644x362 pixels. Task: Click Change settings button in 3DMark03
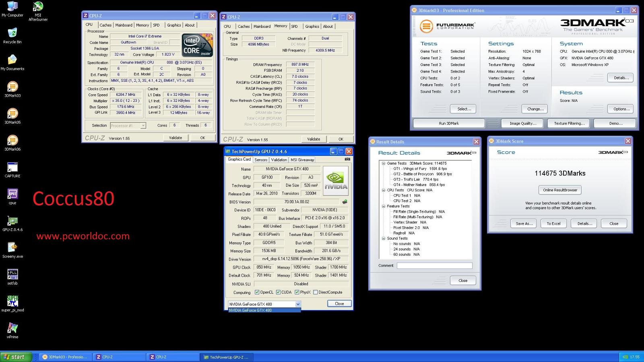coord(535,109)
